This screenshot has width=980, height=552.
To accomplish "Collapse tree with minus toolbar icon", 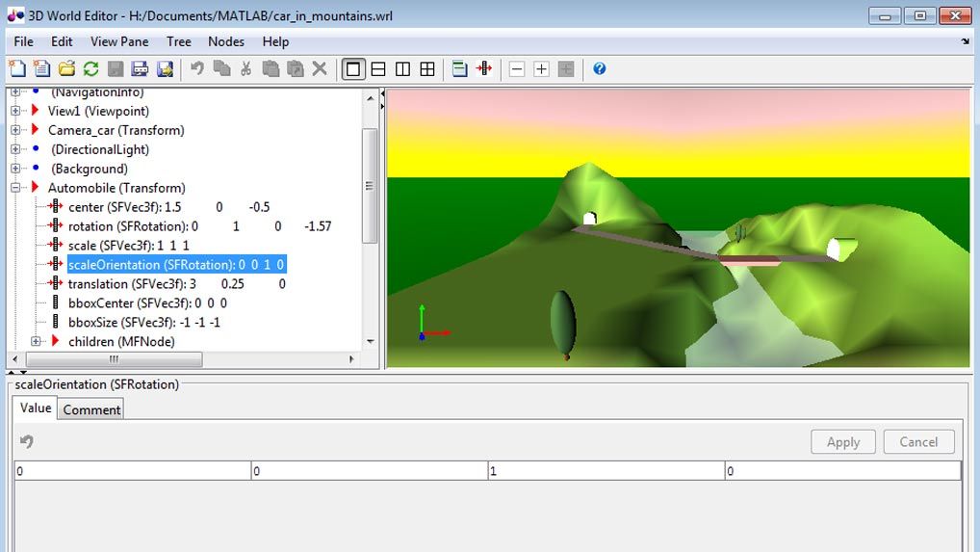I will coord(517,68).
